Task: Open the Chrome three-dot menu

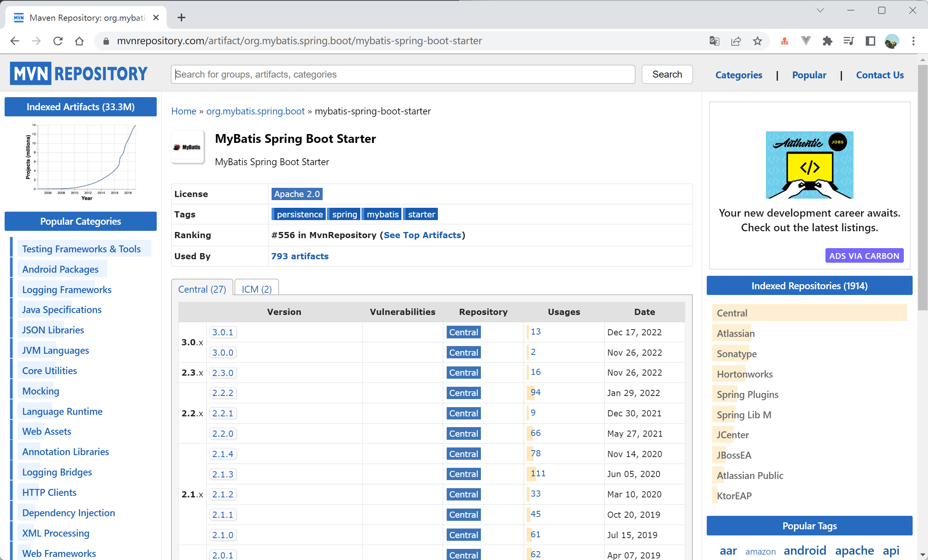Action: point(913,41)
